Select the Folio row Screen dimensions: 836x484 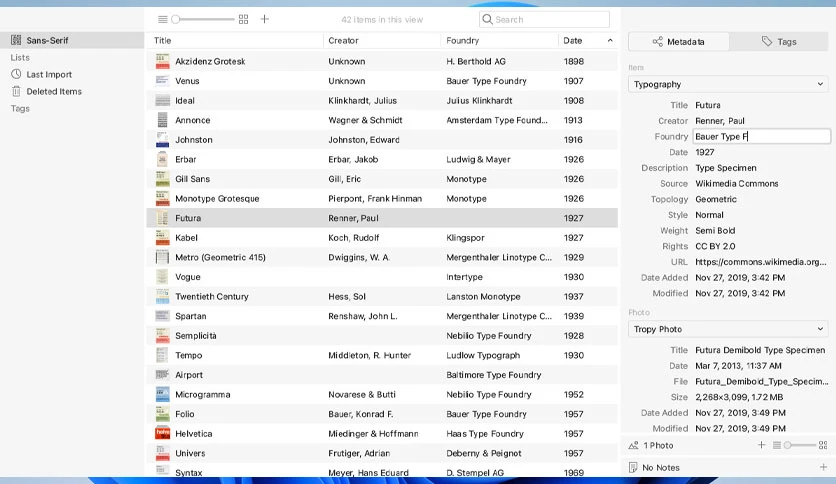(x=382, y=414)
